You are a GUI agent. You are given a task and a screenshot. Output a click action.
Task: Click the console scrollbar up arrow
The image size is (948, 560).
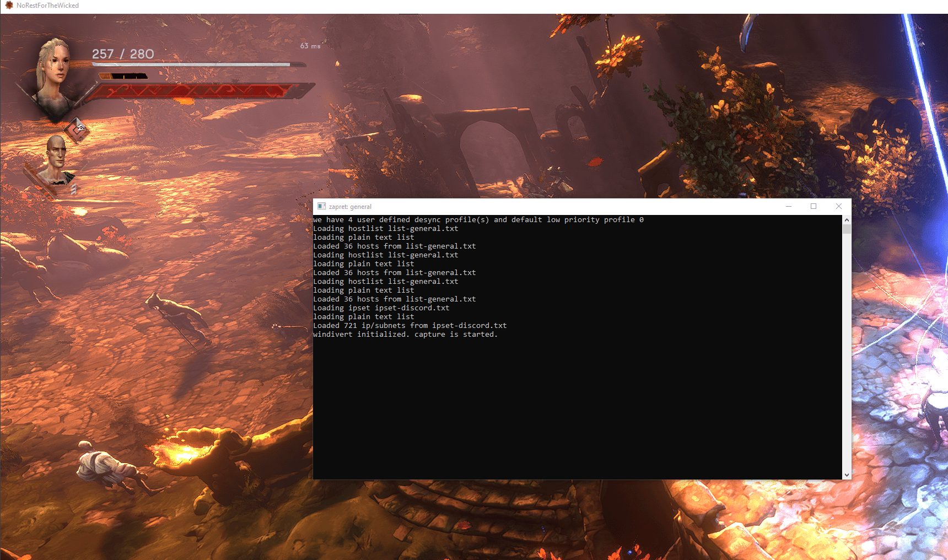pos(847,219)
